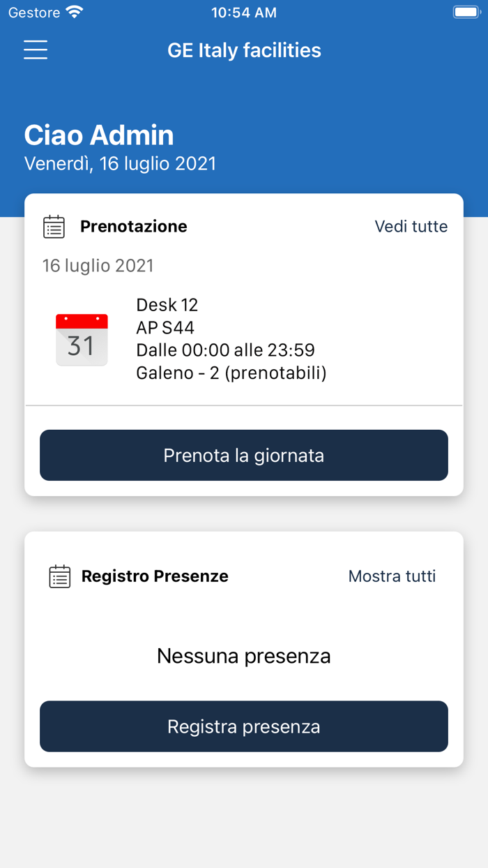Click the date 16 luglio 2021 label
The width and height of the screenshot is (488, 868).
coord(98,265)
